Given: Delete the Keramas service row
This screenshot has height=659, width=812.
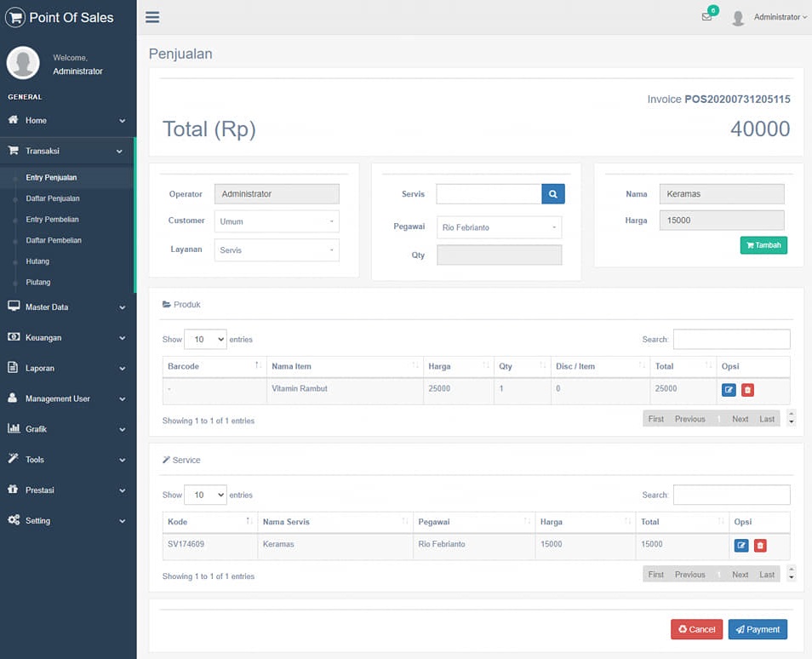Looking at the screenshot, I should [760, 545].
